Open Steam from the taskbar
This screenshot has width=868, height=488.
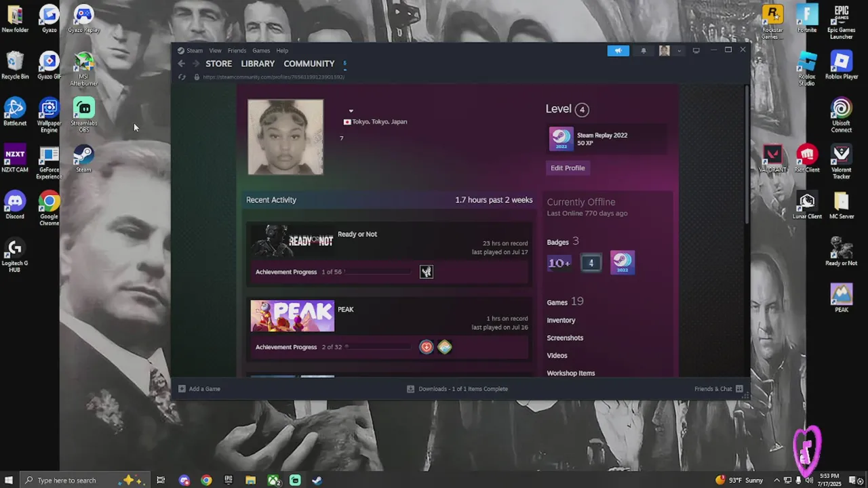317,481
